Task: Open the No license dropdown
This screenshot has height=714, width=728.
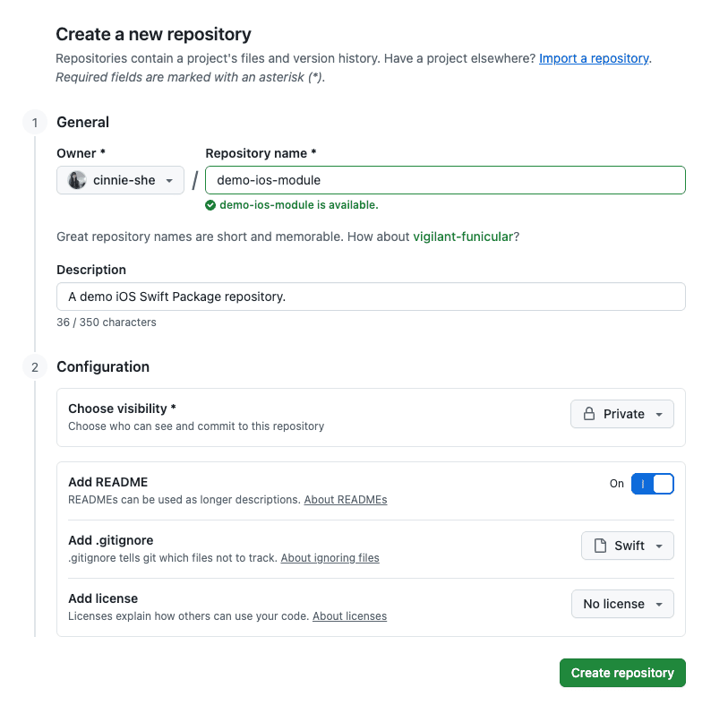Action: coord(622,604)
